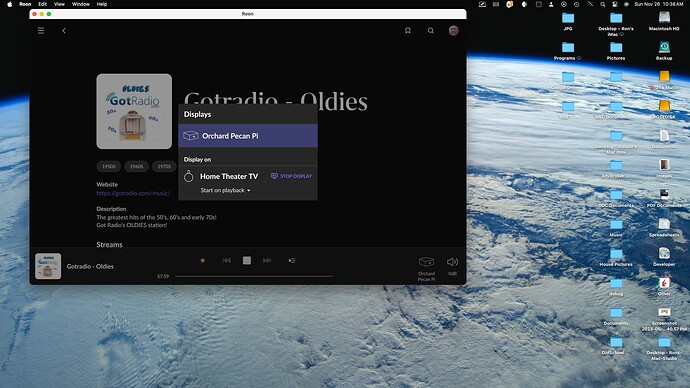Click the Stop Display button
Screen dimensions: 690x388
291,176
